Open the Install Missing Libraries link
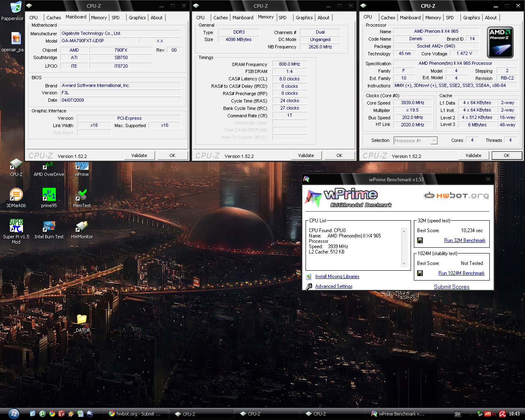This screenshot has height=420, width=525. coord(337,277)
